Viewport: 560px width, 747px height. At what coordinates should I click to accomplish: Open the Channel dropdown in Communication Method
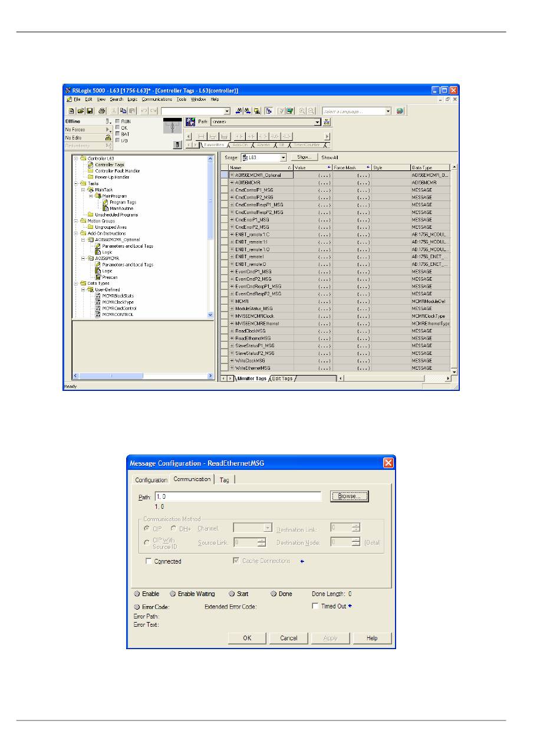click(268, 528)
